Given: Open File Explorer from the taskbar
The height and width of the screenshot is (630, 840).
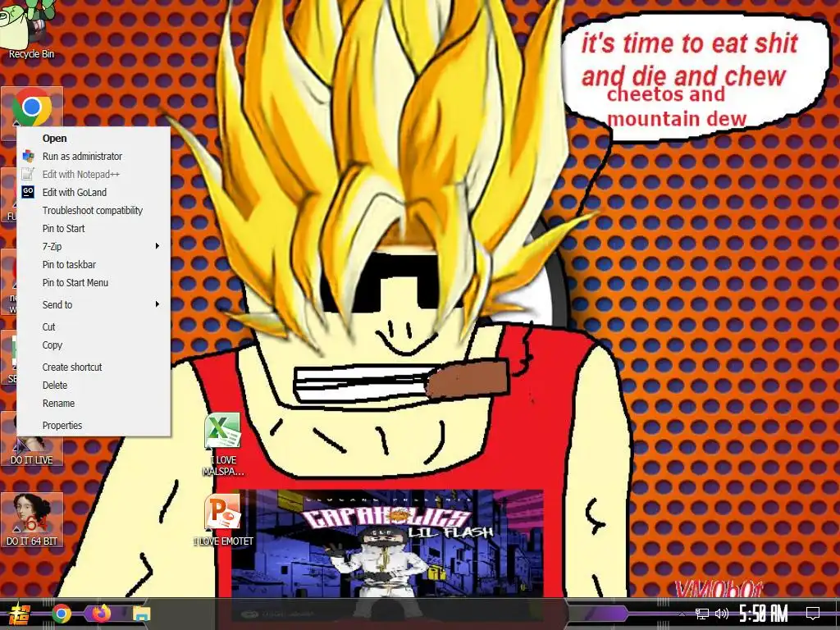Looking at the screenshot, I should click(141, 614).
